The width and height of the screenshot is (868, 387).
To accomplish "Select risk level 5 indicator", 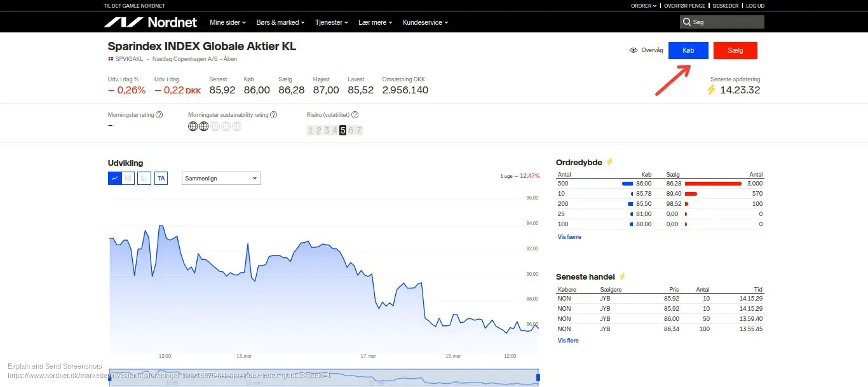I will click(342, 130).
